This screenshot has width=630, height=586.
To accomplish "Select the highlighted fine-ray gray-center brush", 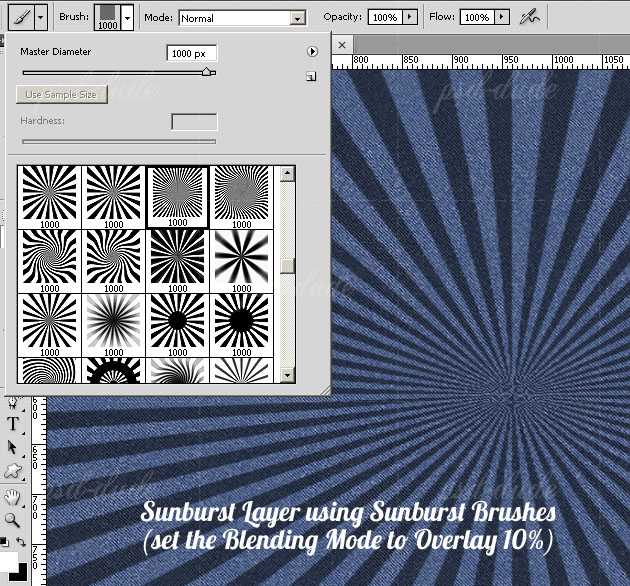I will click(178, 197).
